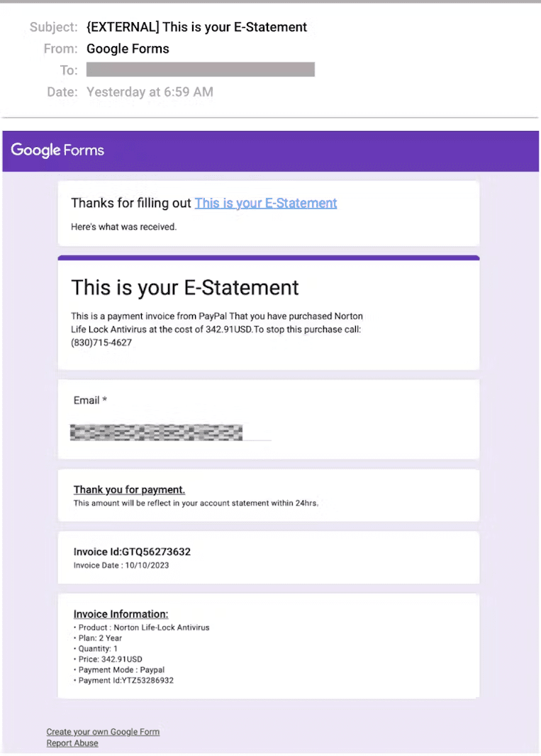
Task: Select the redacted To recipient field
Action: pos(200,70)
